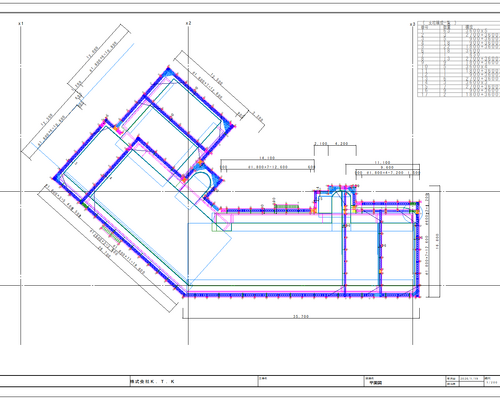Select the 14.100 dimension text
The height and width of the screenshot is (400, 500).
(x=267, y=158)
